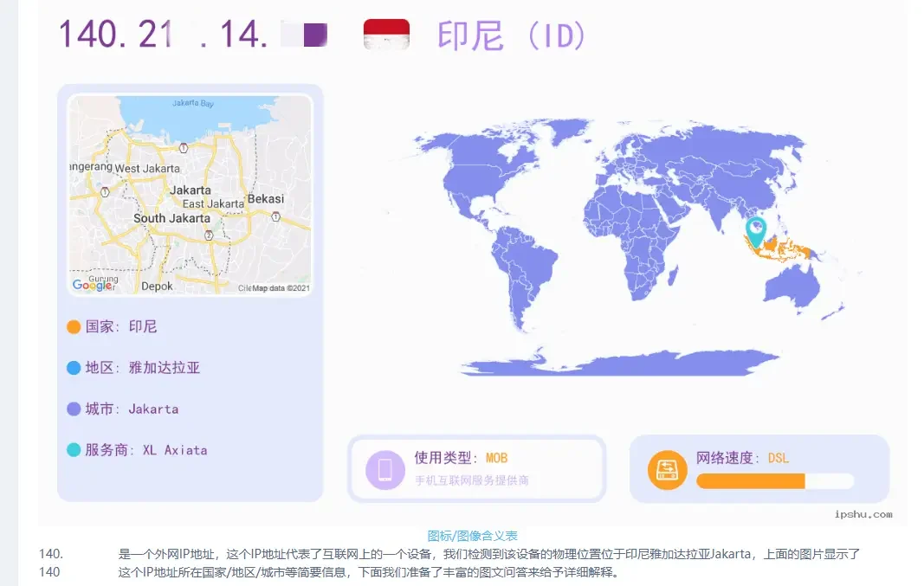The height and width of the screenshot is (586, 924).
Task: Click the orange network speed progress bar
Action: tap(751, 481)
